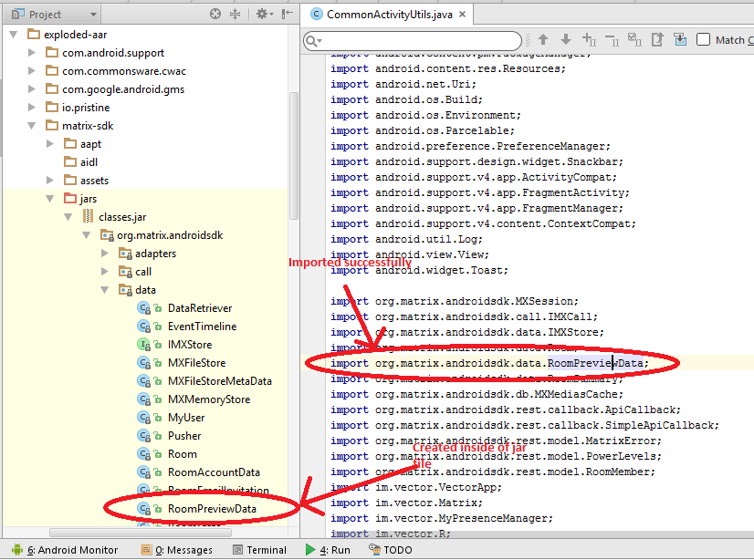Select the Pusher class
Image resolution: width=754 pixels, height=560 pixels.
point(184,436)
